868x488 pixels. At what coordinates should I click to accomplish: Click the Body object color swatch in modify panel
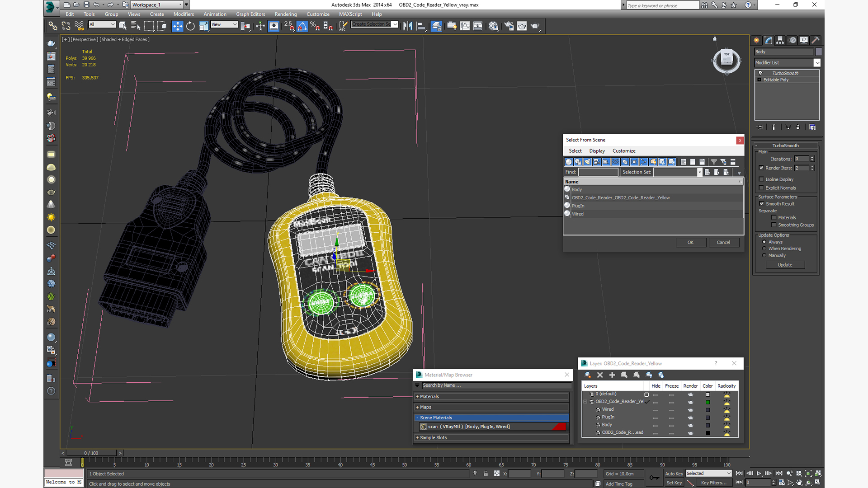[818, 52]
